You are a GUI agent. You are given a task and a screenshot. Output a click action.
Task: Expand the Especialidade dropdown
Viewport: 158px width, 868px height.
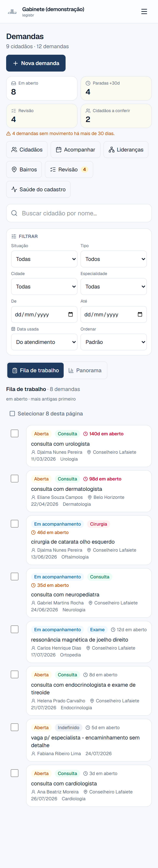(114, 287)
